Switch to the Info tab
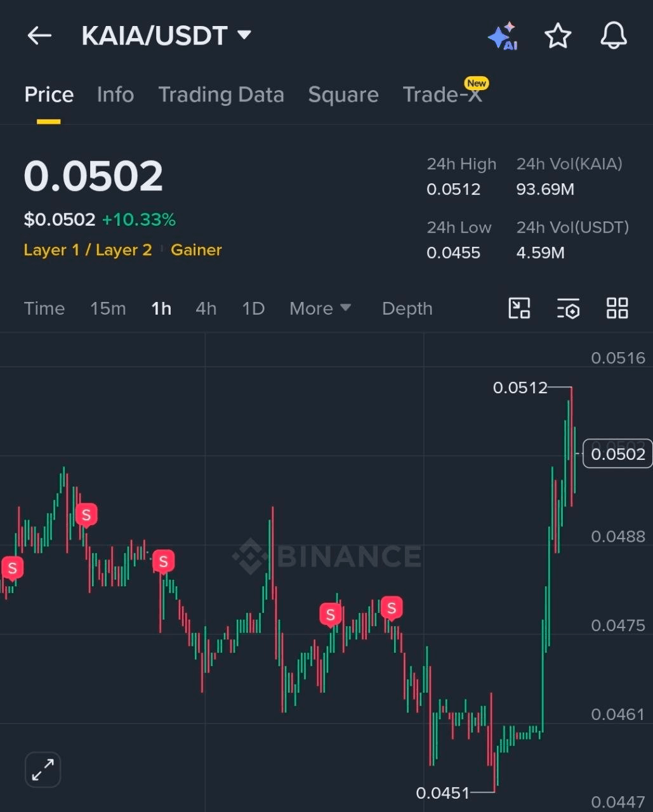 click(x=115, y=95)
